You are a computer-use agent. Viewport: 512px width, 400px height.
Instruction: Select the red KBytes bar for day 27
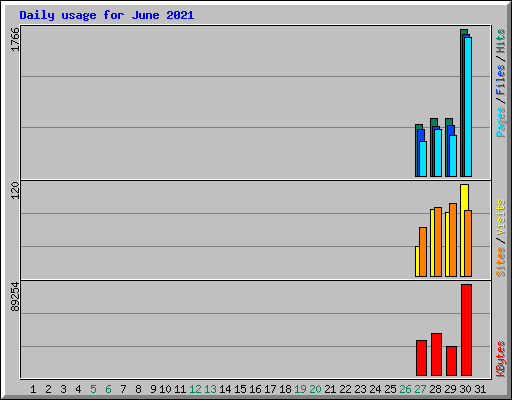pos(421,358)
